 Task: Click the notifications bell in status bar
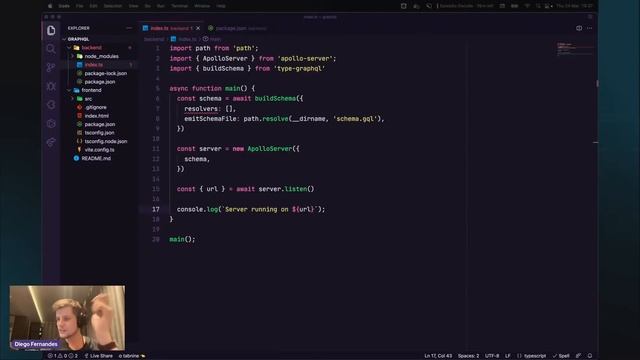click(x=590, y=356)
